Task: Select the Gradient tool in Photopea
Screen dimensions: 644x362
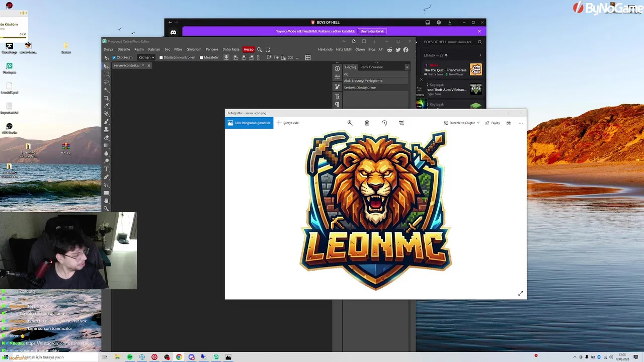Action: coord(106,145)
